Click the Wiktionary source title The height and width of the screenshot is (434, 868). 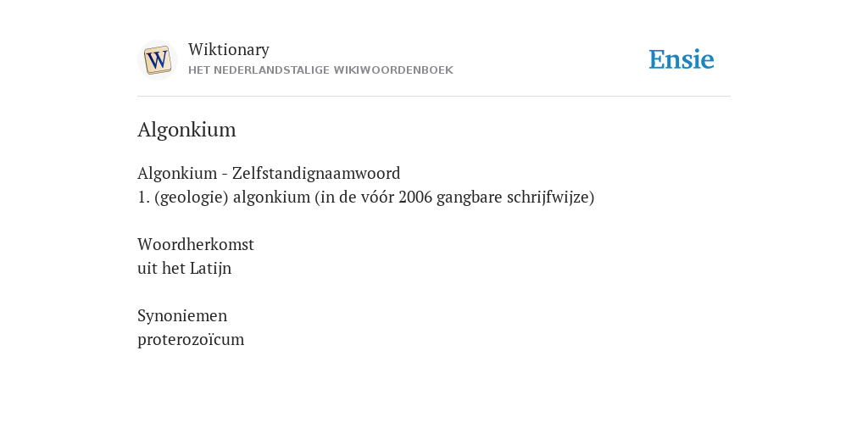(x=229, y=50)
